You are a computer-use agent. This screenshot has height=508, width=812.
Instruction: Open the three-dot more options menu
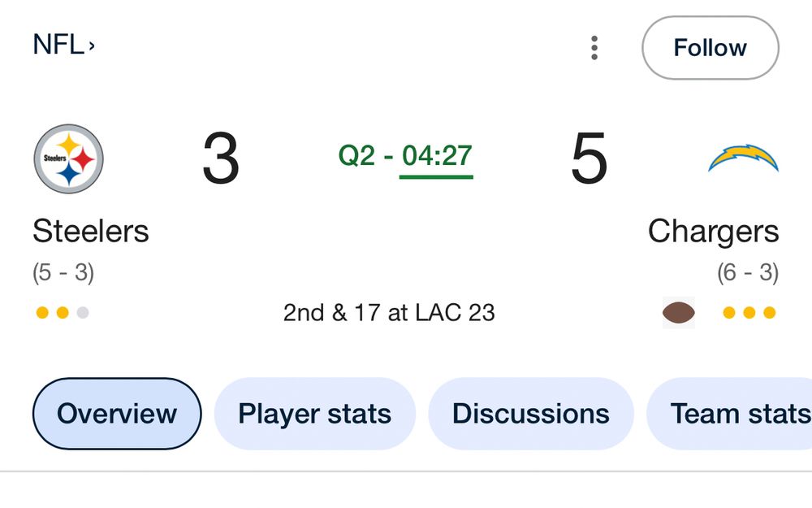click(x=594, y=48)
